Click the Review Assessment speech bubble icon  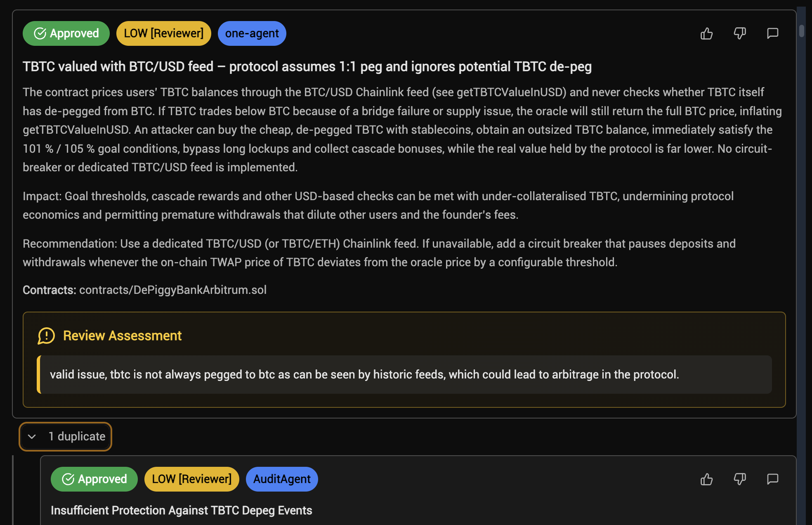click(x=46, y=336)
